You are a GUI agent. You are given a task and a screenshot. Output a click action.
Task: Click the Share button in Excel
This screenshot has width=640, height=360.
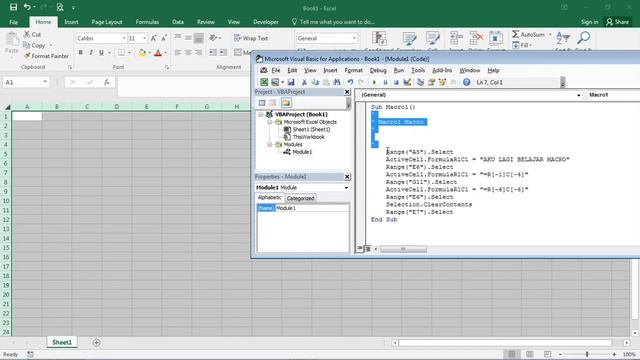[x=618, y=22]
